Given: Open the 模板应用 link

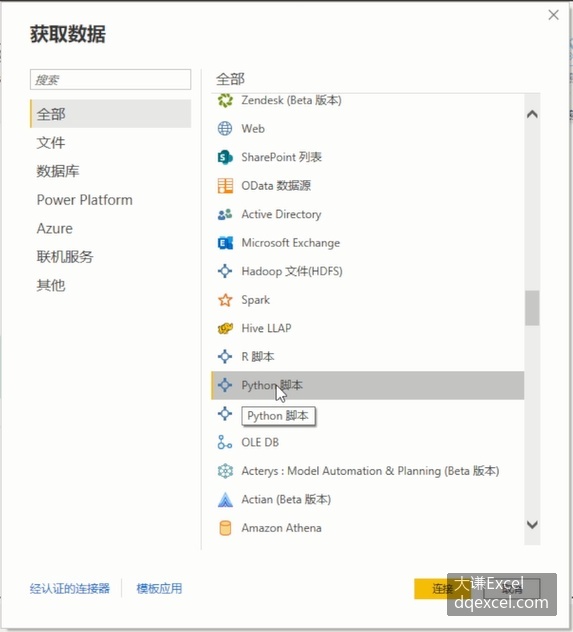Looking at the screenshot, I should (159, 588).
